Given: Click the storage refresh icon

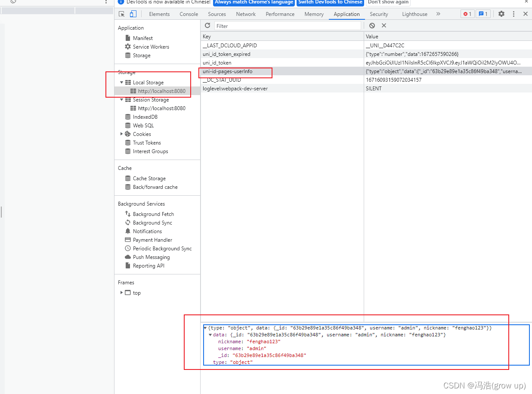Looking at the screenshot, I should (x=207, y=25).
